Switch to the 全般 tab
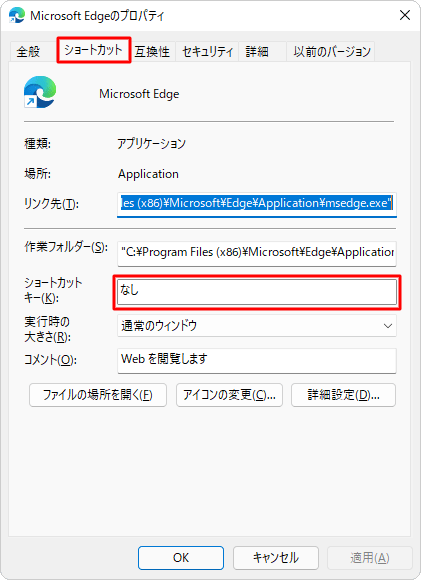421x580 pixels. coord(28,51)
